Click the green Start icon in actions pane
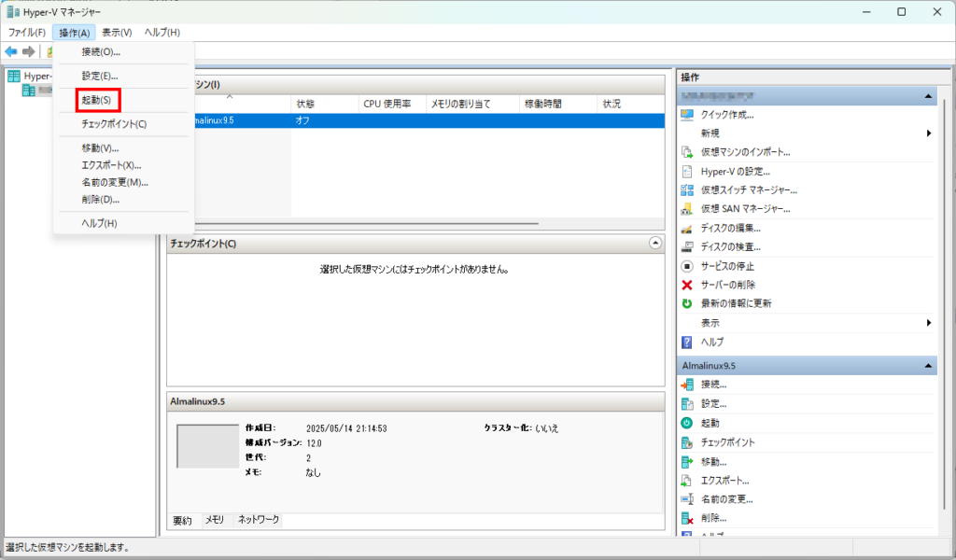 pos(688,423)
